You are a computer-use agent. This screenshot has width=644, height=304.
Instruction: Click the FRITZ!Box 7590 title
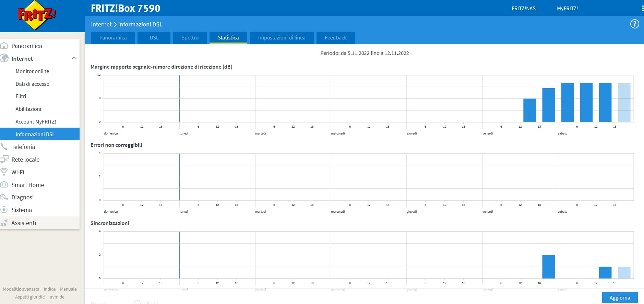(x=126, y=8)
